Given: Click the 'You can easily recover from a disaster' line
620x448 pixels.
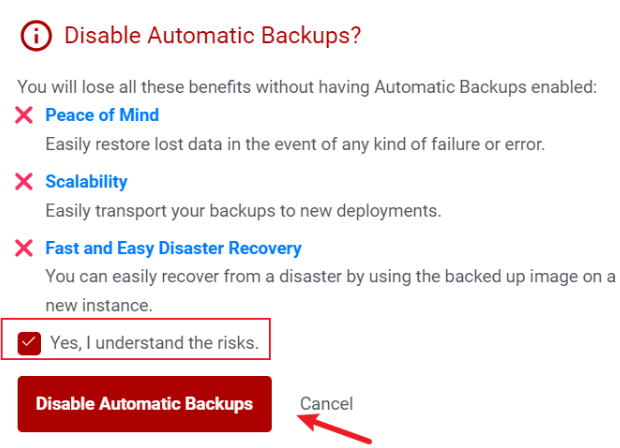Looking at the screenshot, I should tap(330, 276).
